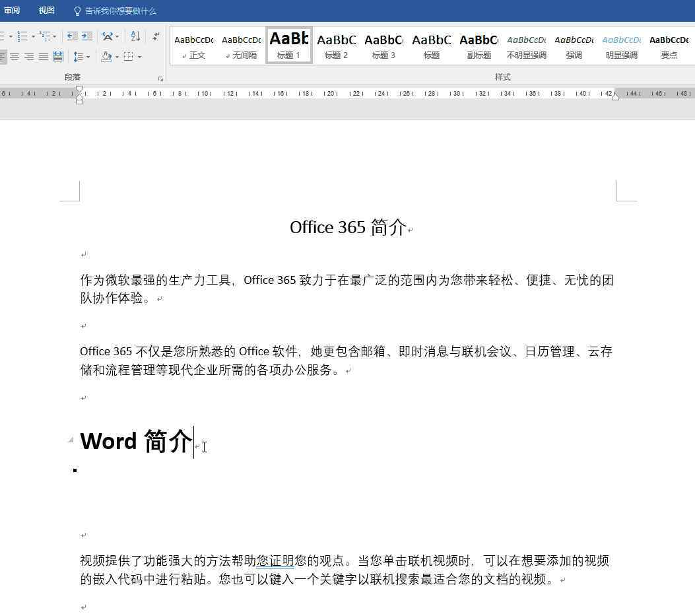Apply the 标题 3 style

tap(384, 46)
